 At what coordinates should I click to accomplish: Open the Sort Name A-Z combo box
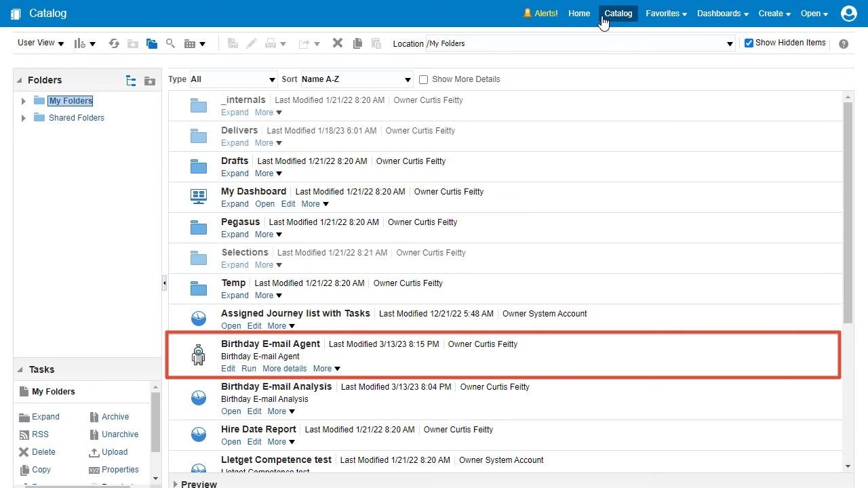[x=357, y=79]
